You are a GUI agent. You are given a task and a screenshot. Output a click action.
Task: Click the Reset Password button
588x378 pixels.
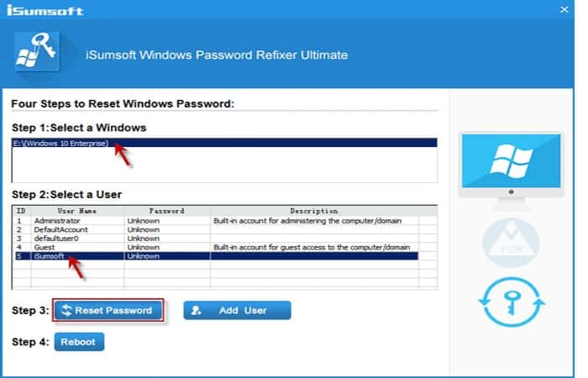108,310
